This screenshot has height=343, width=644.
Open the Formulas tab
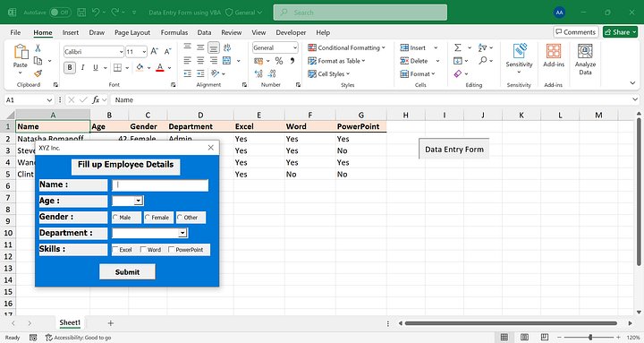(x=174, y=32)
